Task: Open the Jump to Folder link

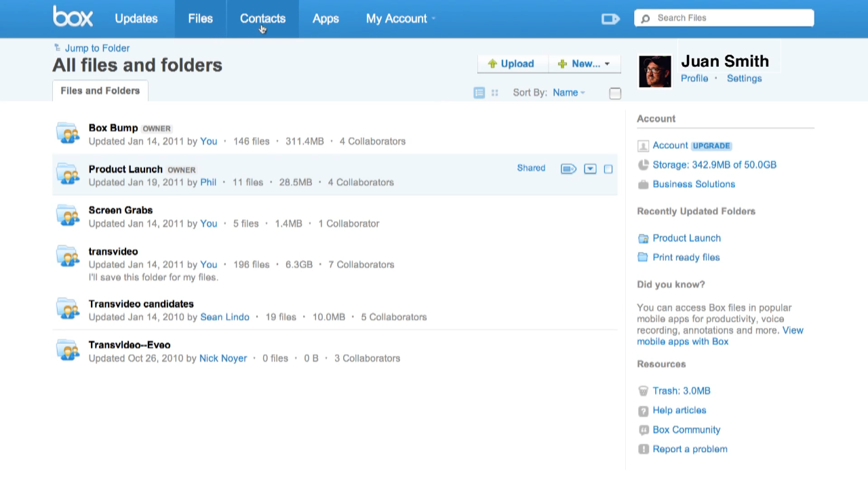Action: click(x=97, y=48)
